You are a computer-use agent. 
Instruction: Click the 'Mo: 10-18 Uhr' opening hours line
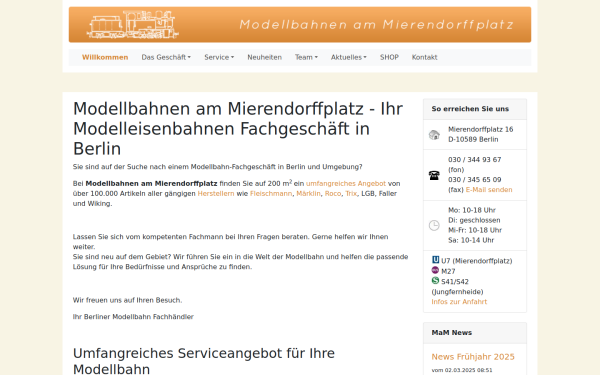coord(472,210)
